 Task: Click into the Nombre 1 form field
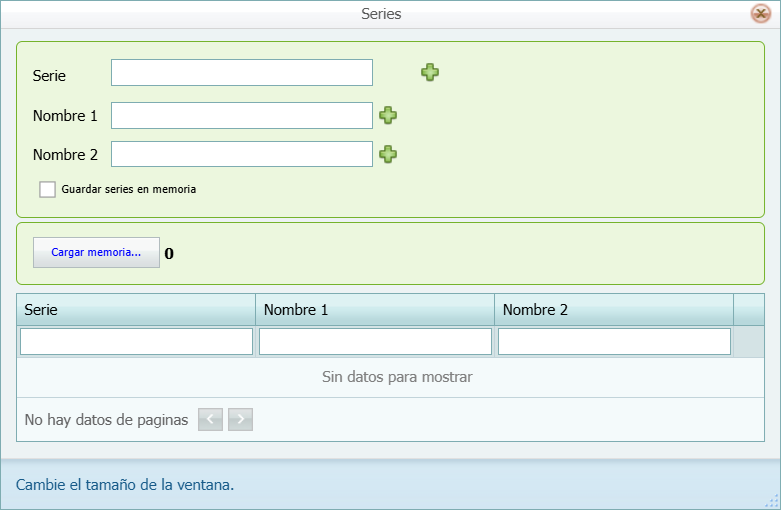(x=242, y=116)
